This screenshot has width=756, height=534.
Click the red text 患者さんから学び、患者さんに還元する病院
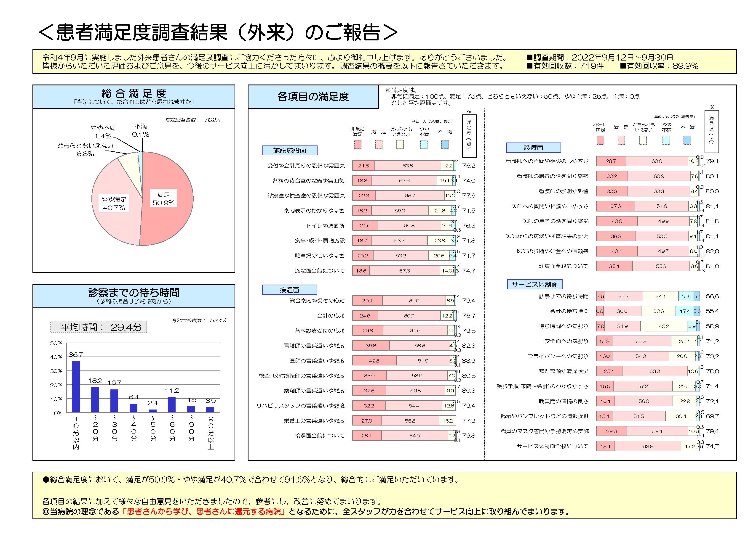point(204,511)
